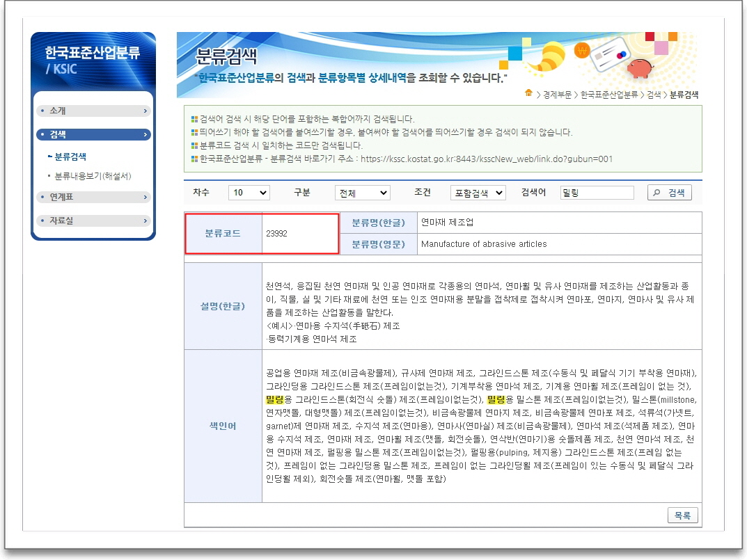Click the 차수 label in the search bar
This screenshot has width=747, height=560.
point(201,192)
